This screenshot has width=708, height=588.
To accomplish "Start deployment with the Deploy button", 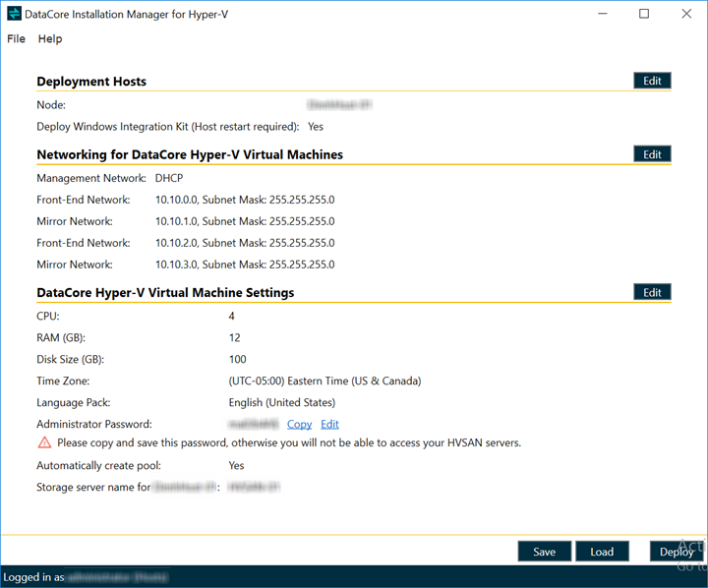I will (676, 552).
